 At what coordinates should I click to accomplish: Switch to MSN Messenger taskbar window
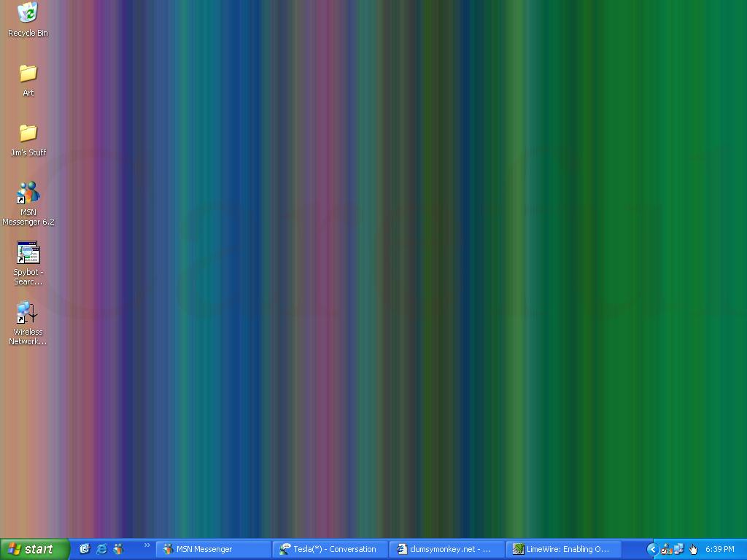[x=213, y=549]
